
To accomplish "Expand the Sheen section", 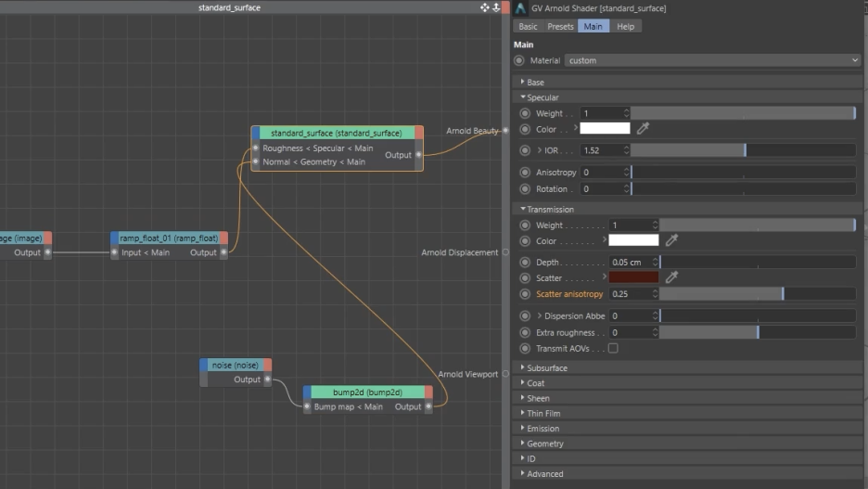I will [523, 398].
